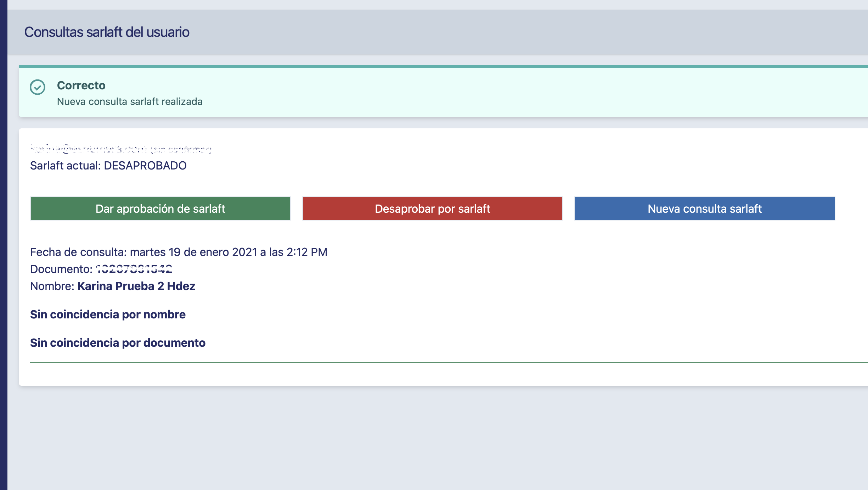868x490 pixels.
Task: Click the Consultas sarlaft del usuario heading
Action: tap(107, 32)
